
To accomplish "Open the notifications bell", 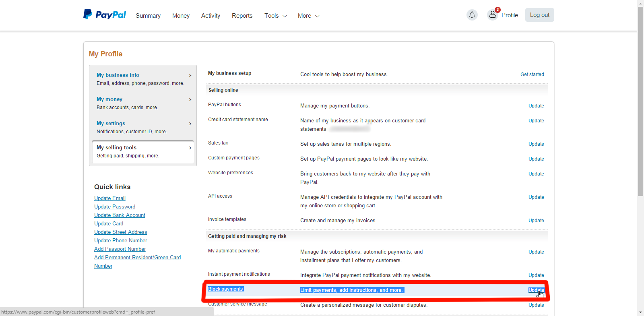I will (472, 15).
